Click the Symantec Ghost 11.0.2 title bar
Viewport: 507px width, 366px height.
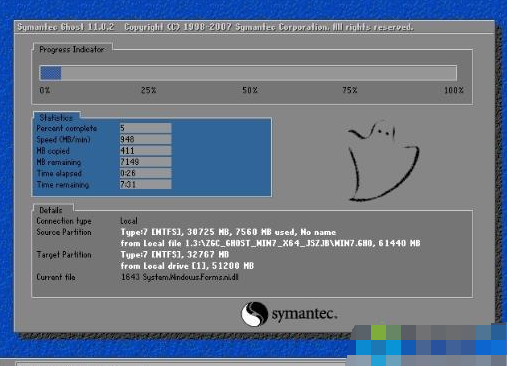click(x=254, y=27)
